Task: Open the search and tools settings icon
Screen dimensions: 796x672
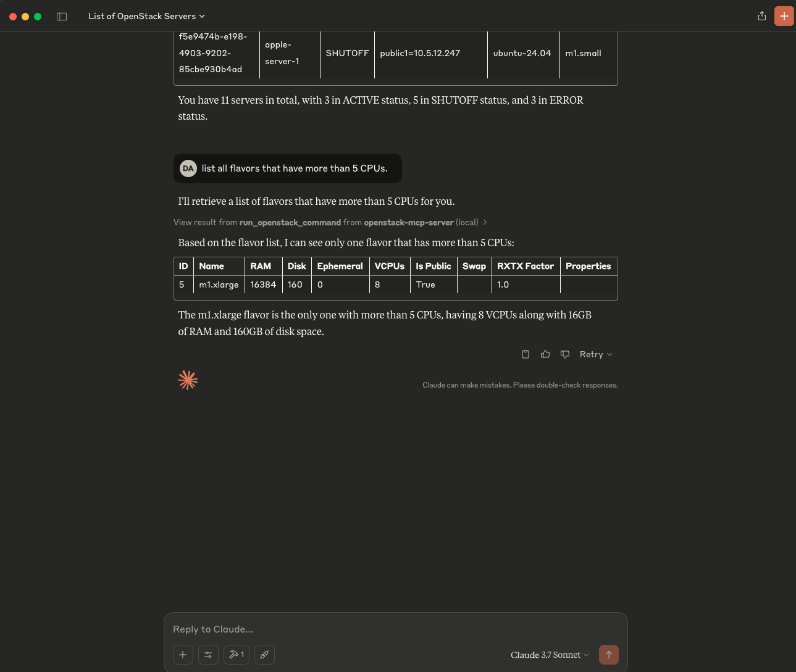Action: (208, 655)
